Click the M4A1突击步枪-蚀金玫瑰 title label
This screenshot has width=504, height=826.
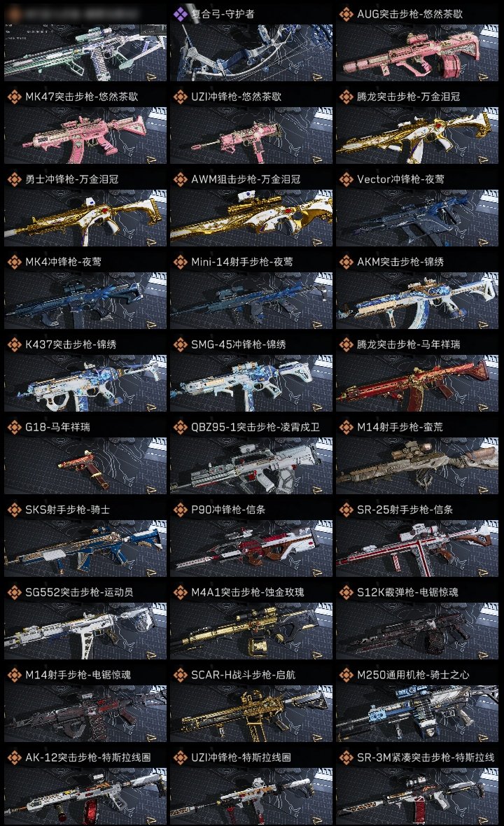tap(248, 592)
